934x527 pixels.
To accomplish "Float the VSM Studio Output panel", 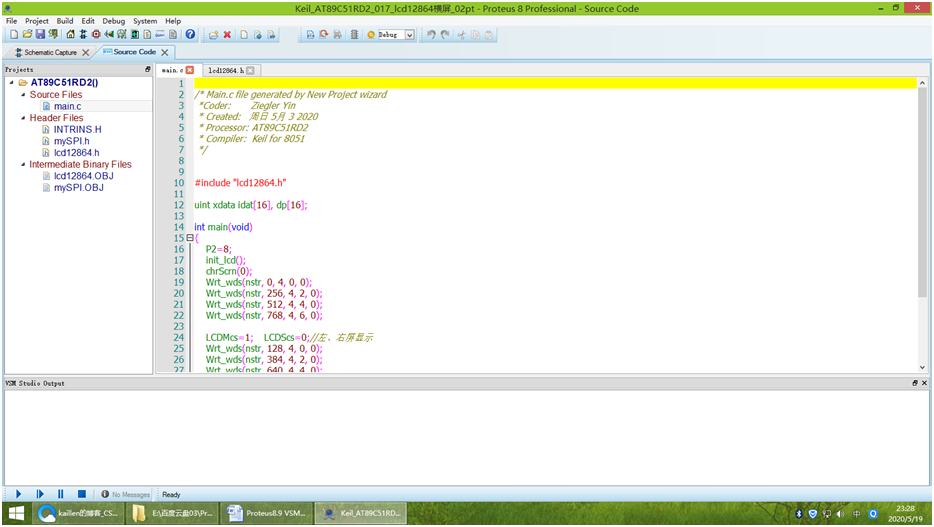I will click(x=915, y=383).
